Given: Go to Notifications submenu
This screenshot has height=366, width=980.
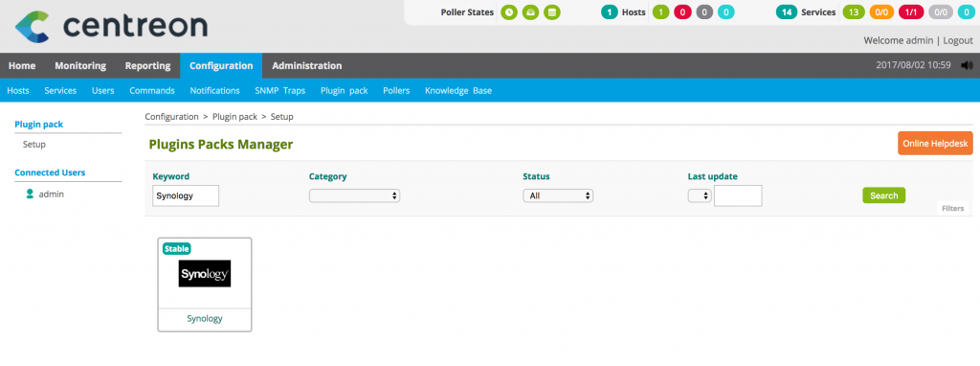Looking at the screenshot, I should click(214, 91).
